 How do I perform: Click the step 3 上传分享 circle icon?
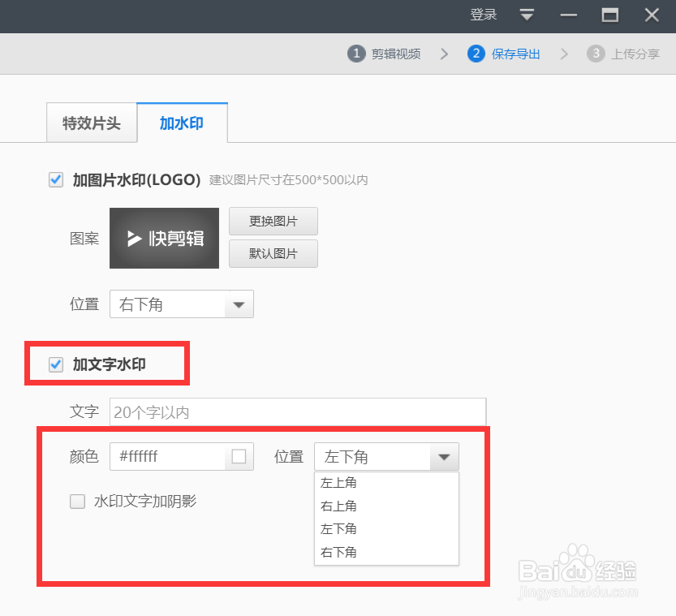coord(596,54)
